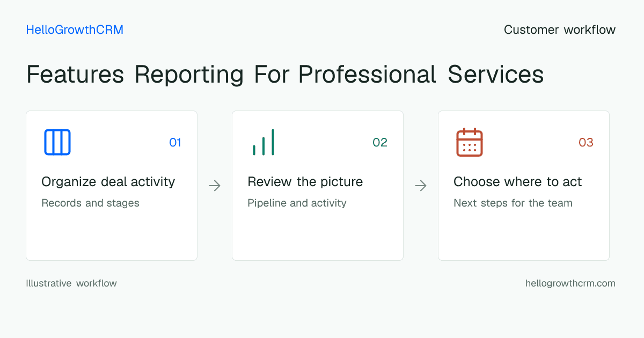Click the blue columns board icon

[x=57, y=142]
